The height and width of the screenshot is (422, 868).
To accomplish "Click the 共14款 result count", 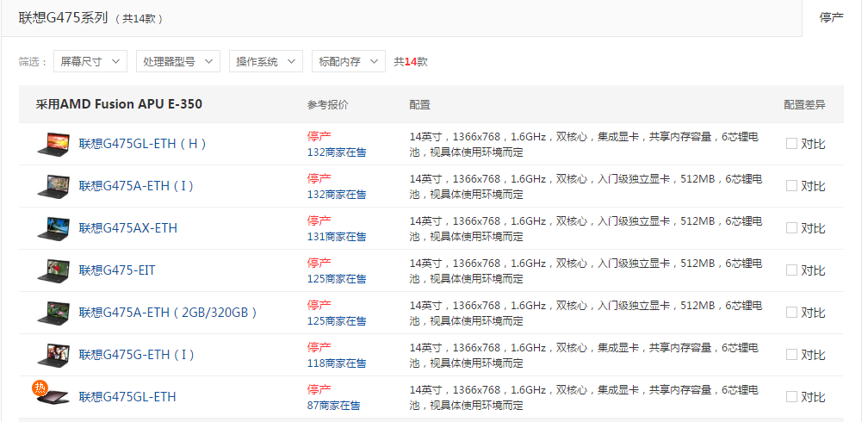I will pyautogui.click(x=410, y=61).
